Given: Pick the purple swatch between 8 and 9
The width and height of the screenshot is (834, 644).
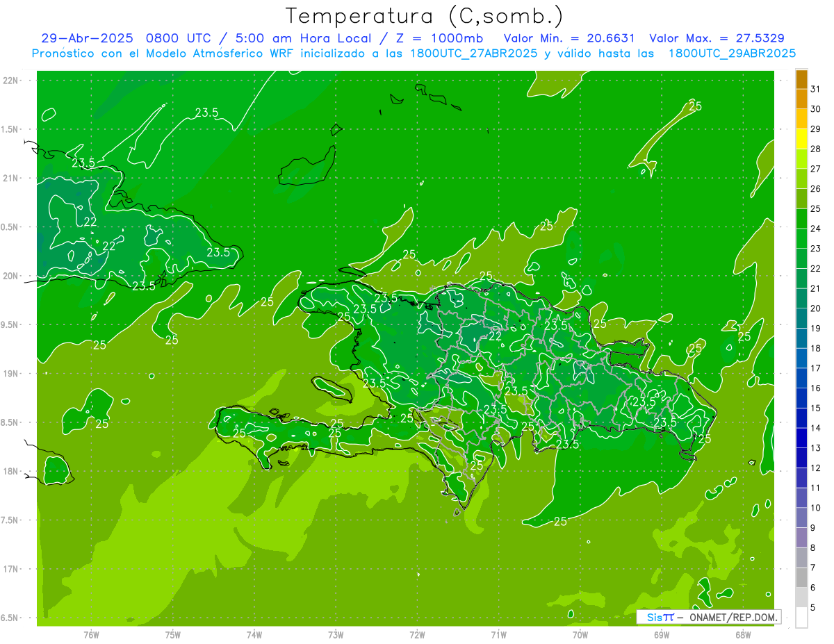Looking at the screenshot, I should [801, 538].
